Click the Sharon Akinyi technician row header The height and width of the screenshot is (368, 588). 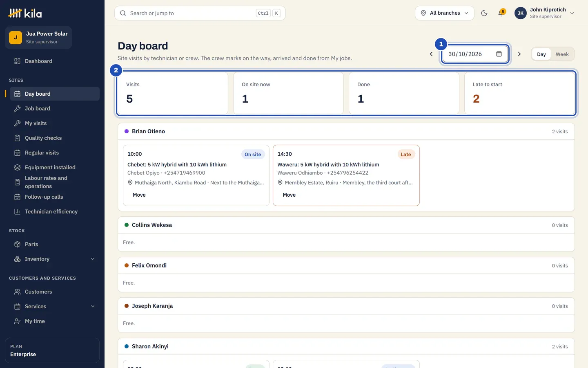346,346
